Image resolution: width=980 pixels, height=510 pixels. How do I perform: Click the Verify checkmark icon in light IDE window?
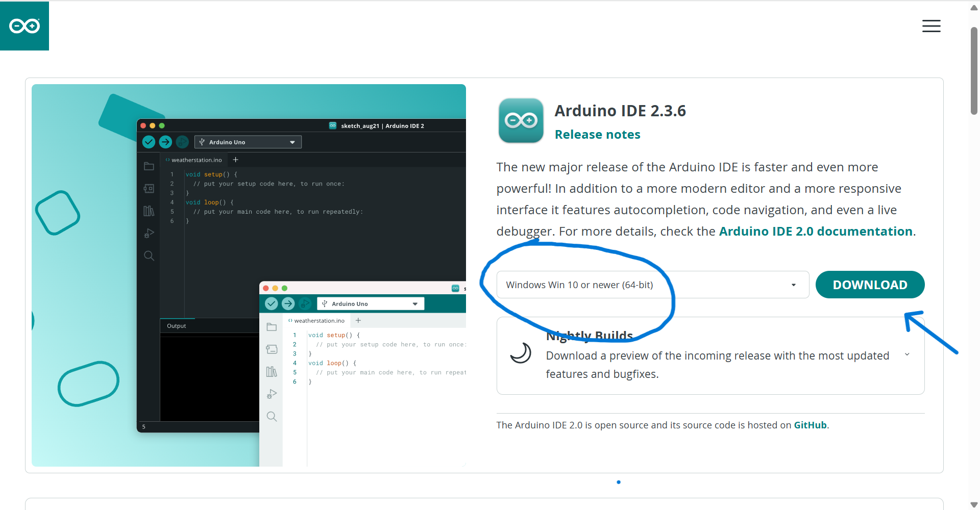point(272,303)
